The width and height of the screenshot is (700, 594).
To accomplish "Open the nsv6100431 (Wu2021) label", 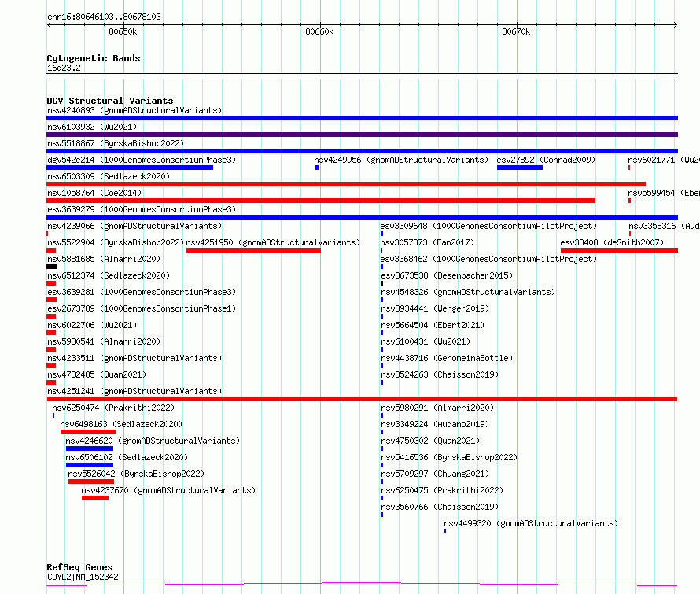I will (x=425, y=341).
